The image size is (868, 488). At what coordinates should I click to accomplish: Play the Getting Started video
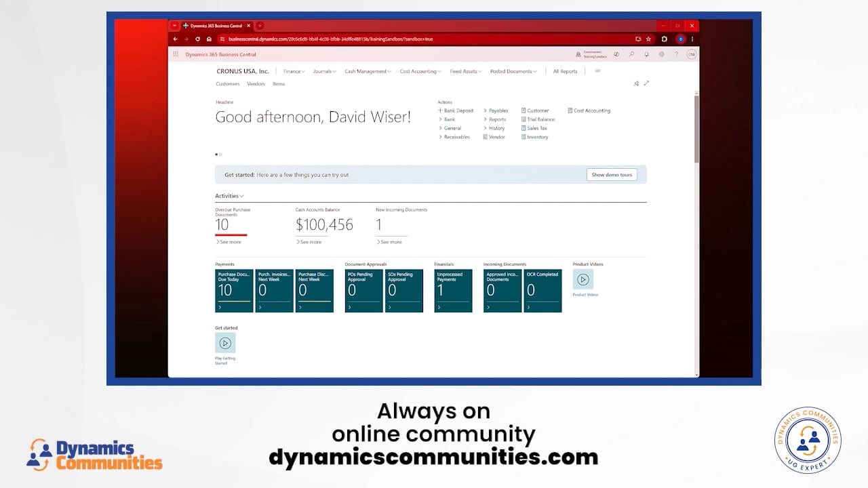(225, 343)
